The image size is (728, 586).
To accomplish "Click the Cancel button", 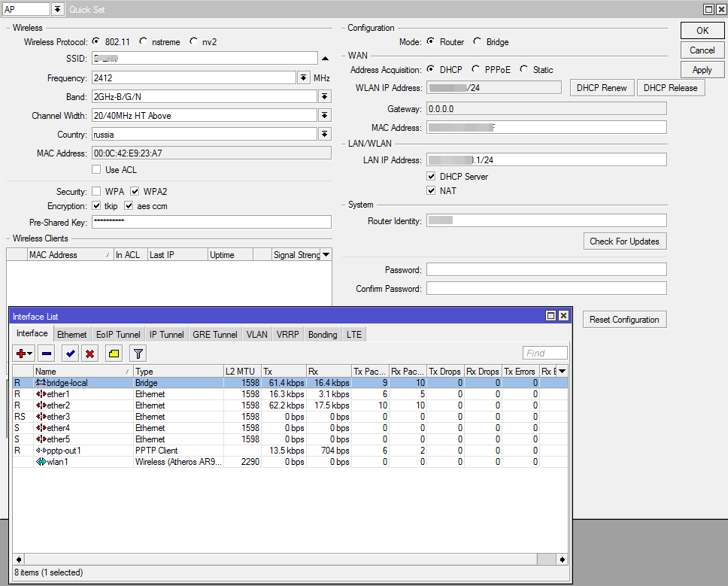I will tap(702, 50).
